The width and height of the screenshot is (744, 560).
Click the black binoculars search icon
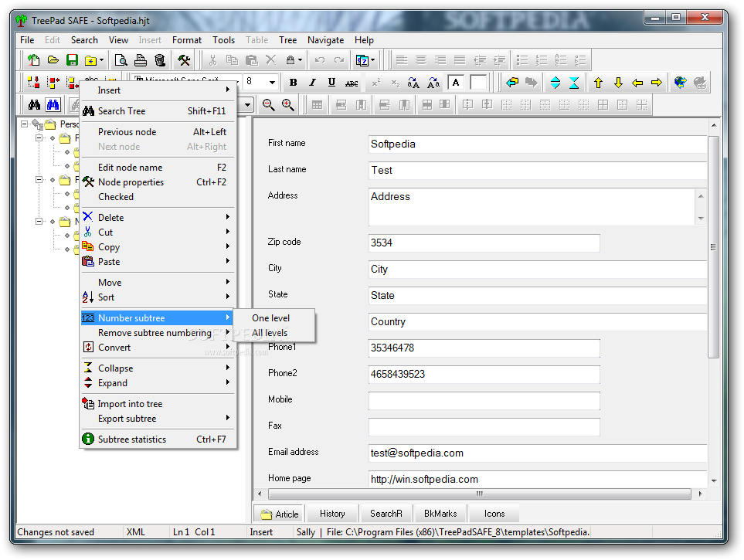(34, 105)
